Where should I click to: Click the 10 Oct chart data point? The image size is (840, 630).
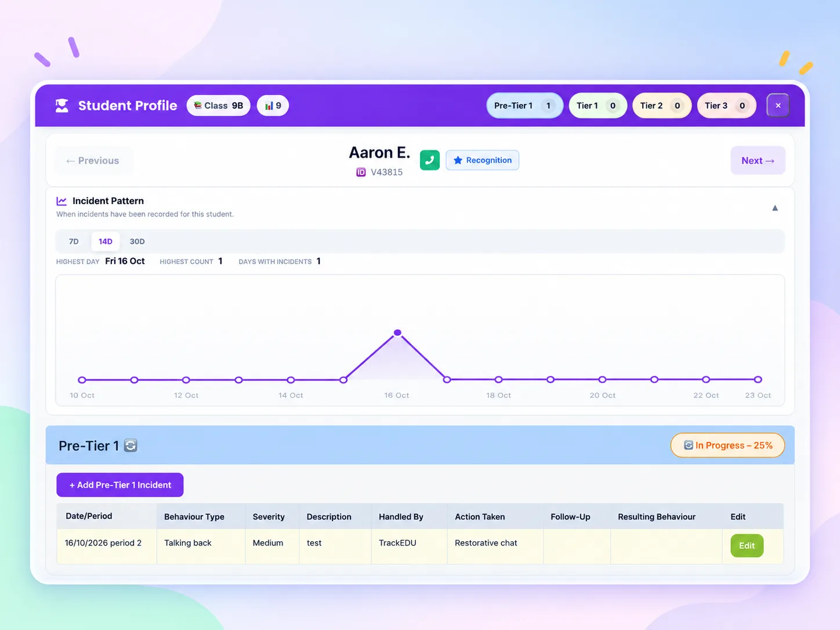pos(82,380)
